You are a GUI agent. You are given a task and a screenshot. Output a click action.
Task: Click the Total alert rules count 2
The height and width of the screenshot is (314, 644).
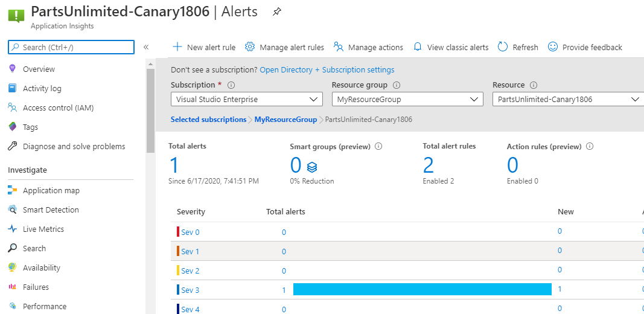[429, 165]
